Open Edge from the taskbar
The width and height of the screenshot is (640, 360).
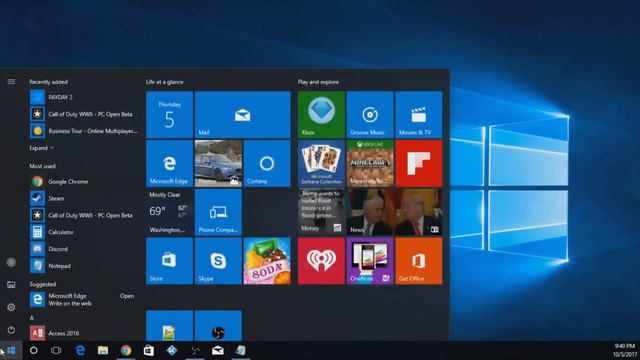(80, 350)
